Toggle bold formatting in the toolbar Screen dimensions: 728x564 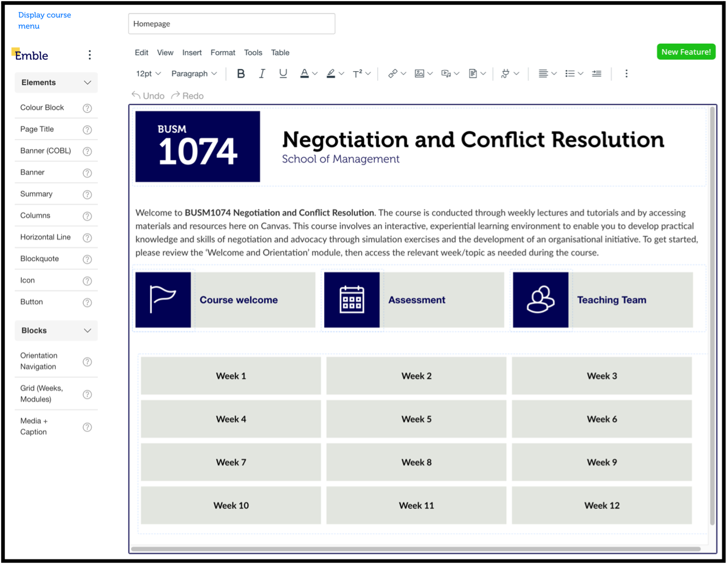(x=240, y=73)
